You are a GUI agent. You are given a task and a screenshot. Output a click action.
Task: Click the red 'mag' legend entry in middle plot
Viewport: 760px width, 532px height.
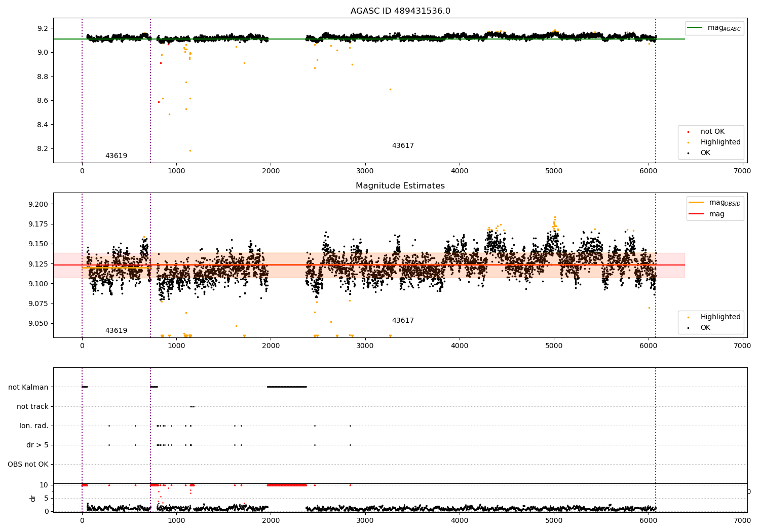click(707, 214)
